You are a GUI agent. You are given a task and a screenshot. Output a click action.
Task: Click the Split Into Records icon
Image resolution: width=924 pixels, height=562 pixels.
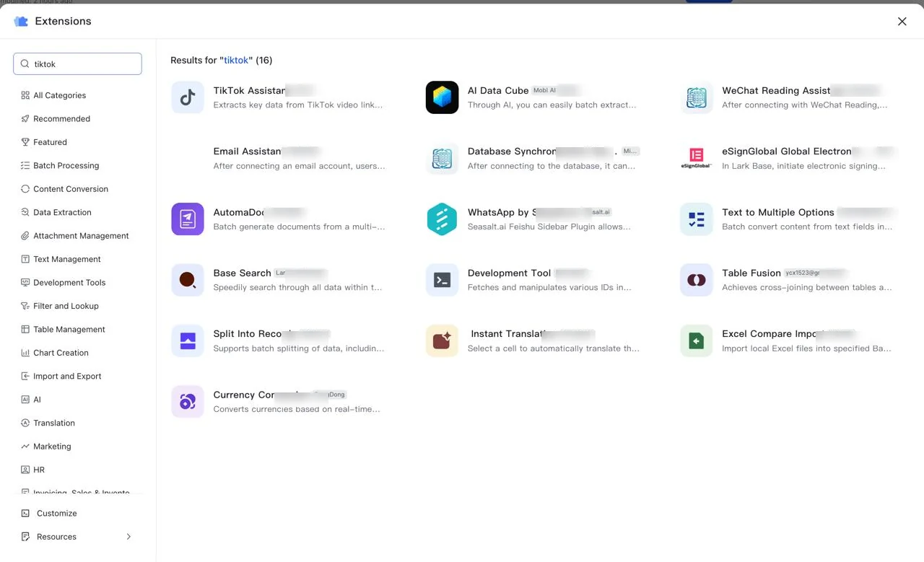click(x=188, y=341)
